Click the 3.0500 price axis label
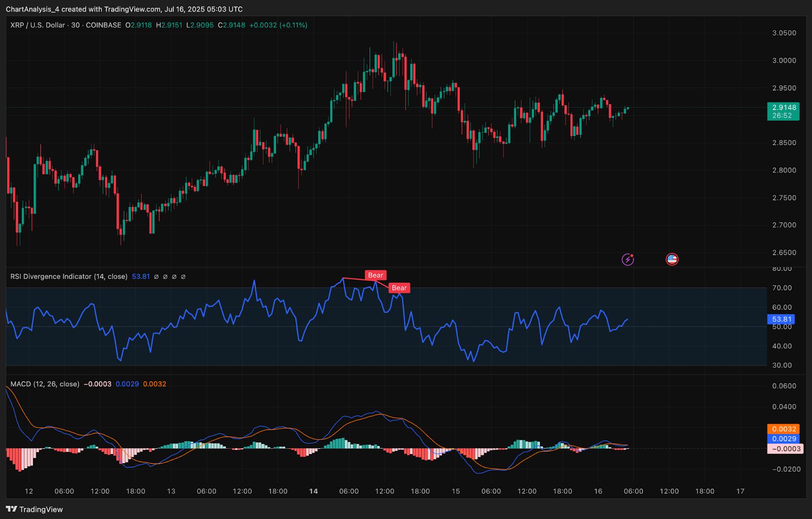Viewport: 812px width, 519px height. tap(784, 33)
